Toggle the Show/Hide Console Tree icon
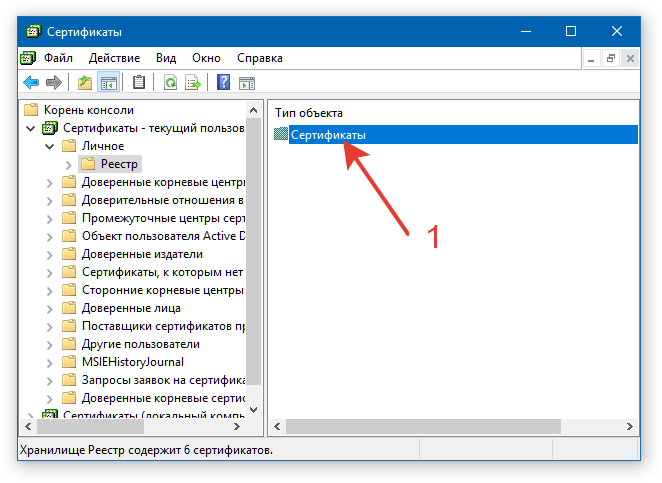The width and height of the screenshot is (662, 483). click(x=108, y=82)
